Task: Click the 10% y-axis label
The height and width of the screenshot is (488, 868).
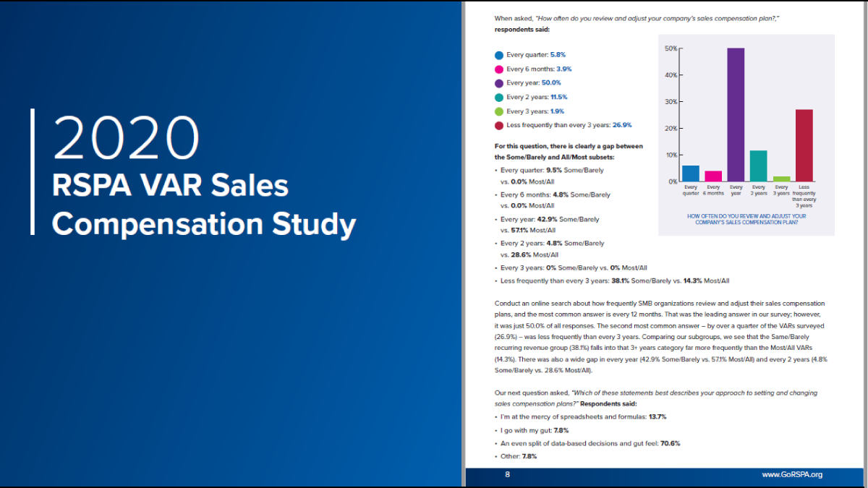Action: click(x=671, y=155)
